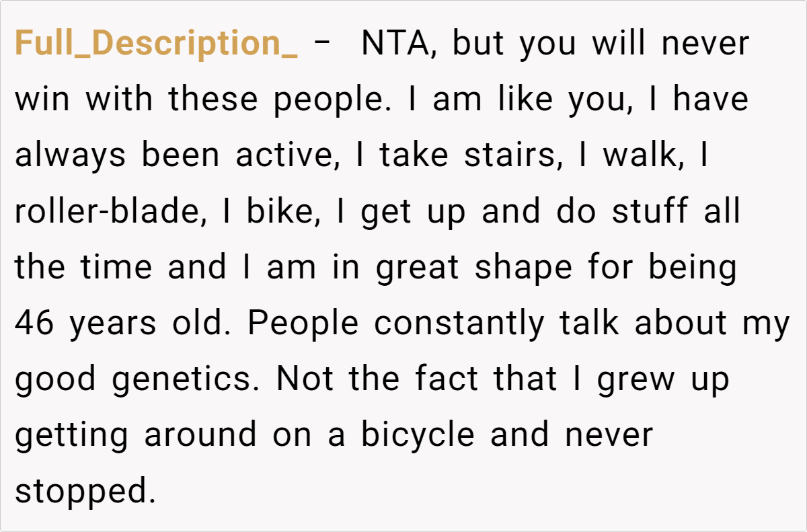
Task: Click the final word "stopped"
Action: (x=79, y=491)
